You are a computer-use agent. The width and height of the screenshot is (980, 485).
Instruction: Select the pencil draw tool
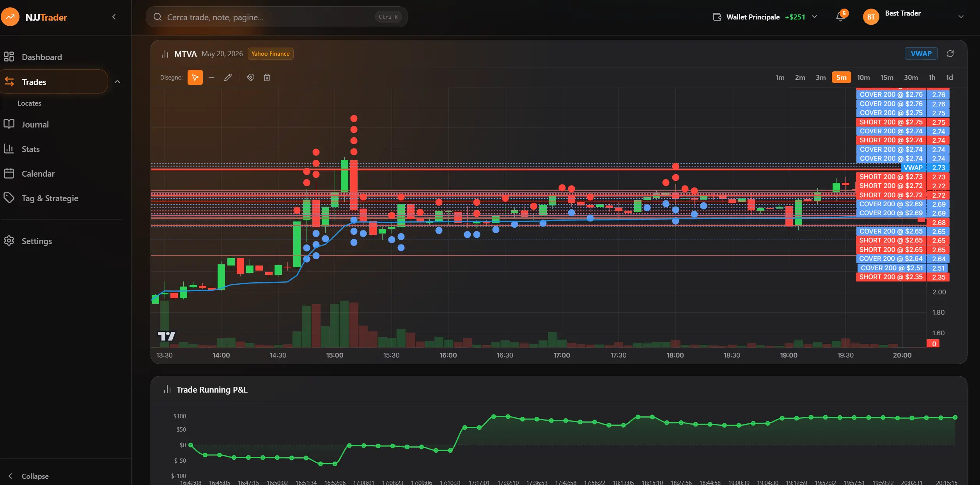(x=228, y=77)
